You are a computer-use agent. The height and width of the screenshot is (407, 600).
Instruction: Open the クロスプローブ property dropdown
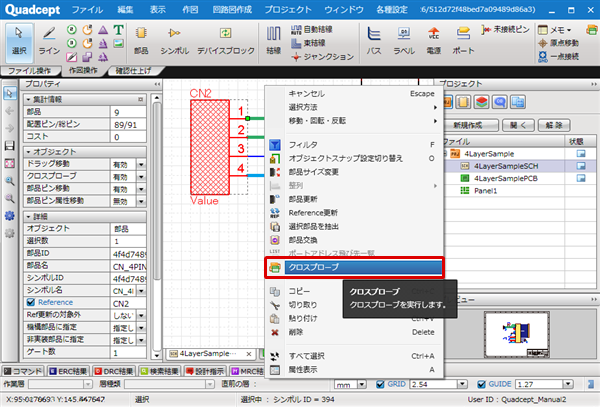(x=141, y=177)
